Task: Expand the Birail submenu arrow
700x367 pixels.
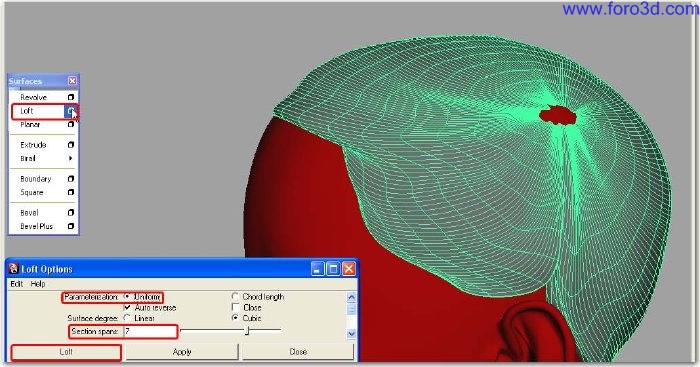Action: (x=71, y=158)
